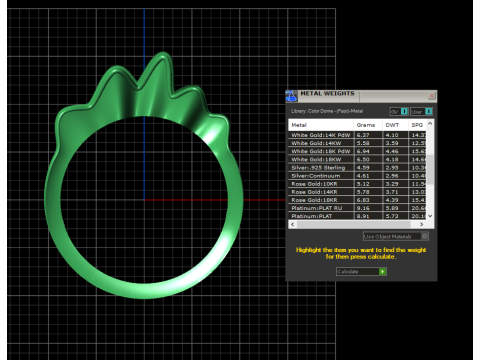Sort by the SPG column header
The height and width of the screenshot is (360, 480).
(x=417, y=125)
